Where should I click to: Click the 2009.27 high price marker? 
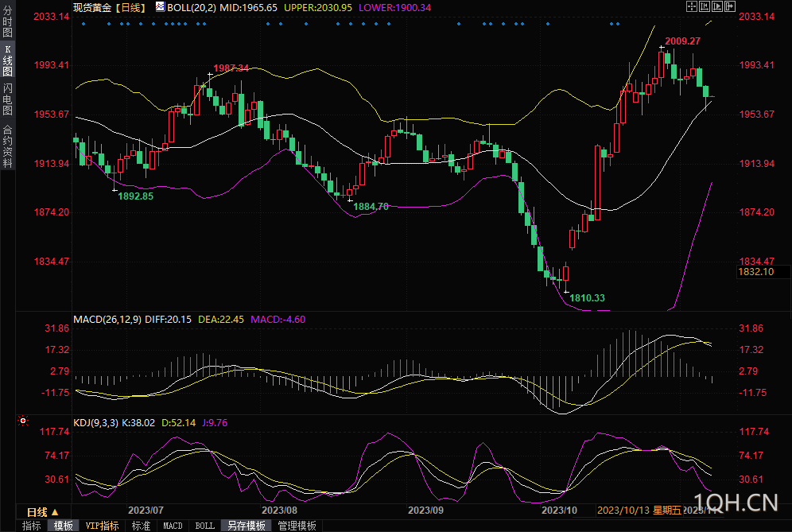[682, 41]
